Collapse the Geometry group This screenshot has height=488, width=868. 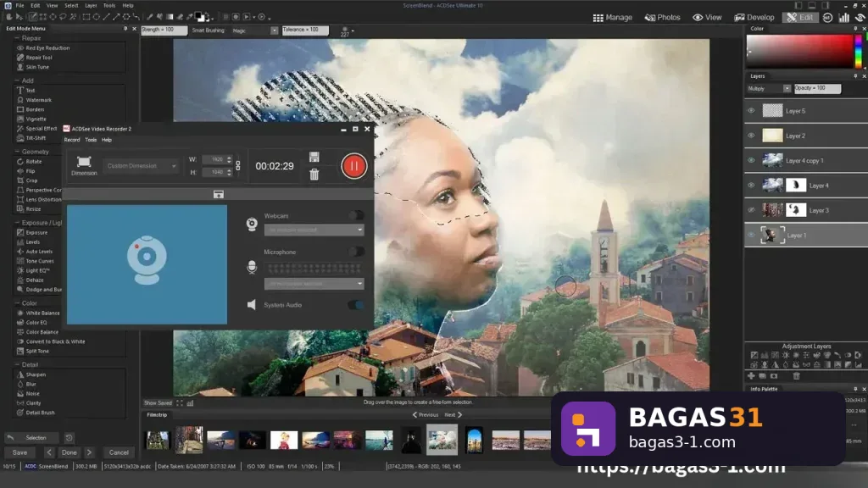17,152
